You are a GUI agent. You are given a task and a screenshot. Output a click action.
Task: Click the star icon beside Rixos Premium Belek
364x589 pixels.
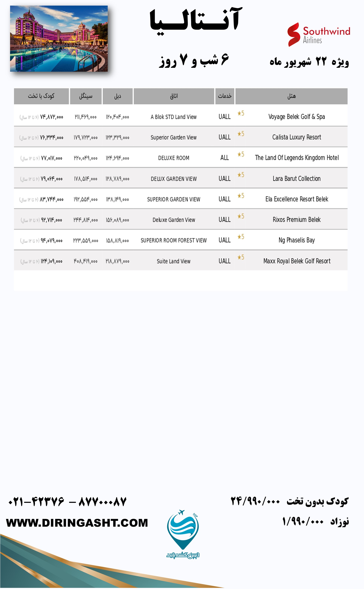coord(240,216)
